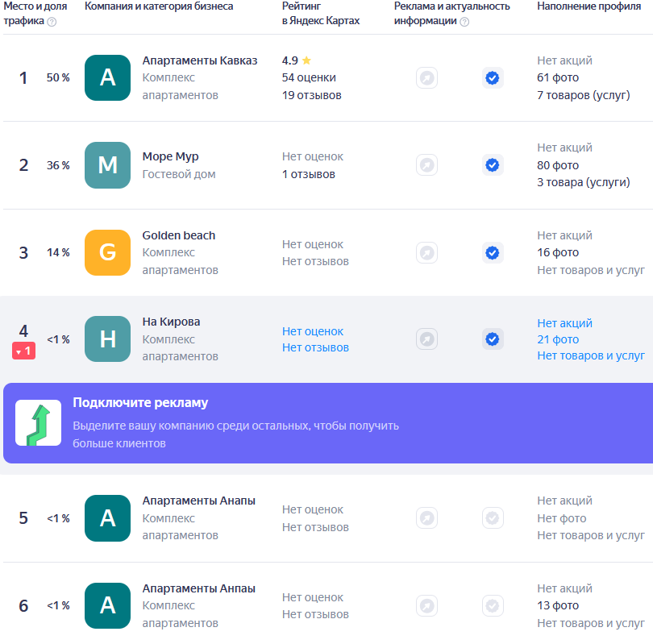Select company name 'Апартаменты Анапы'
653x644 pixels.
(x=198, y=501)
